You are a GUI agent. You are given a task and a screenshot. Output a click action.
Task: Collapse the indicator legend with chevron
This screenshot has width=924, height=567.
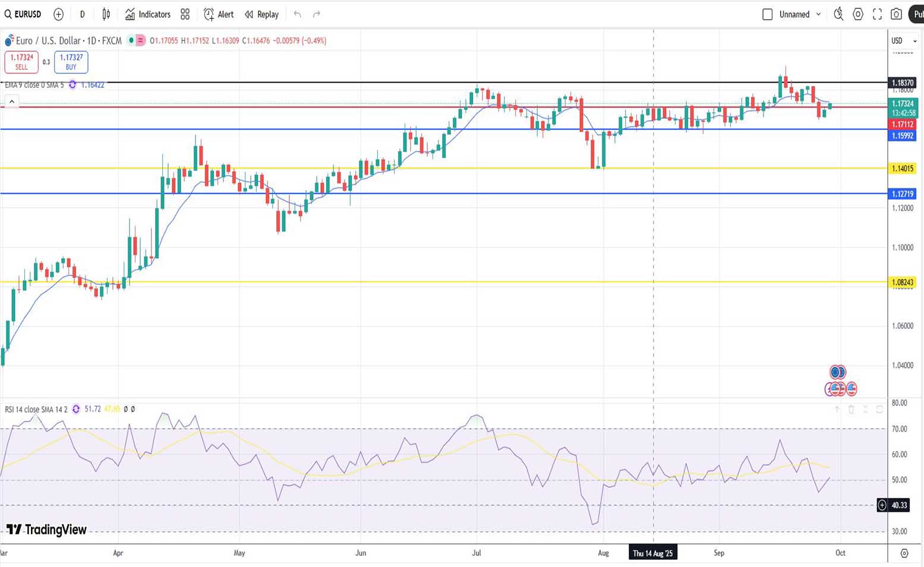point(11,102)
